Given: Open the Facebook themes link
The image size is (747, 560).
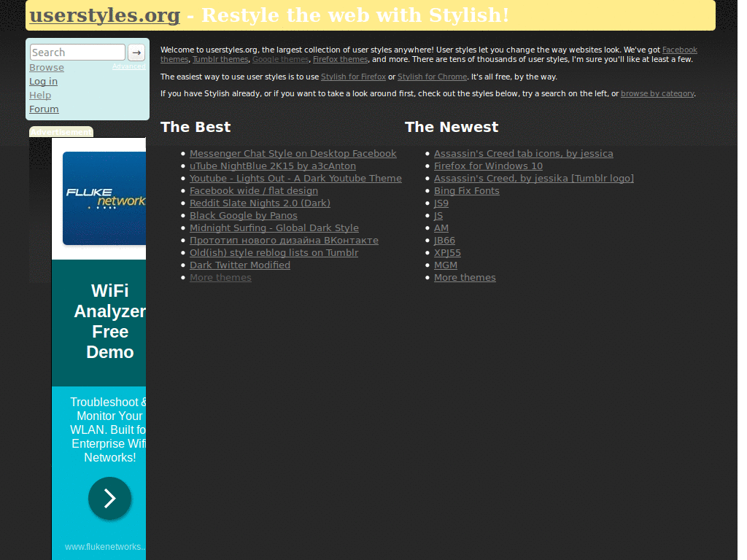Looking at the screenshot, I should point(679,50).
